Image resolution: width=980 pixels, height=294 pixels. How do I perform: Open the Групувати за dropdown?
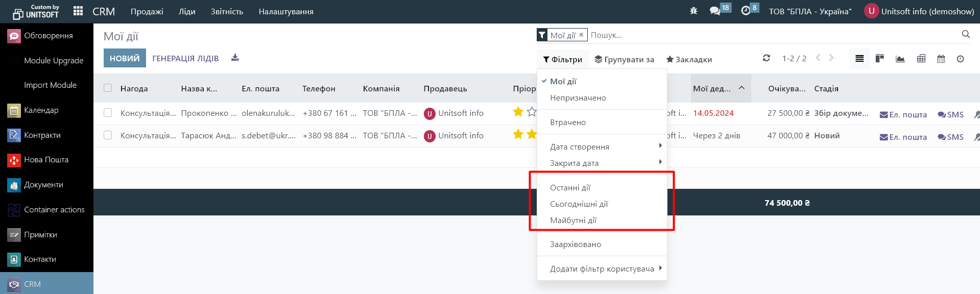(x=624, y=59)
